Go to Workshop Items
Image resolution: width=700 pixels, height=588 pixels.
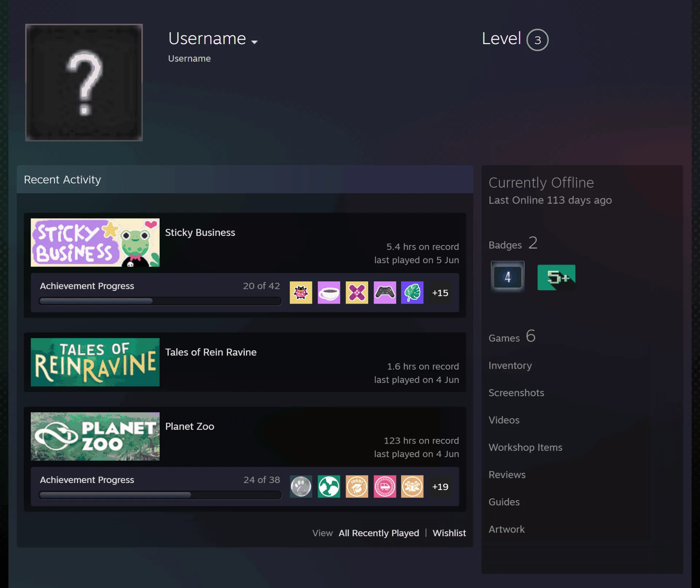(525, 447)
